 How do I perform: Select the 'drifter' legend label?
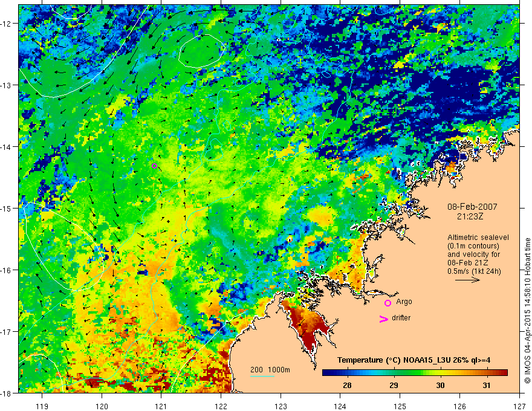[x=401, y=318]
